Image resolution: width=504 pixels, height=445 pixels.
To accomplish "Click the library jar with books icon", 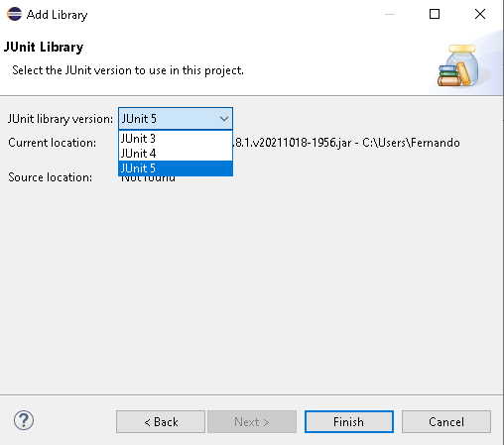I will pyautogui.click(x=458, y=65).
